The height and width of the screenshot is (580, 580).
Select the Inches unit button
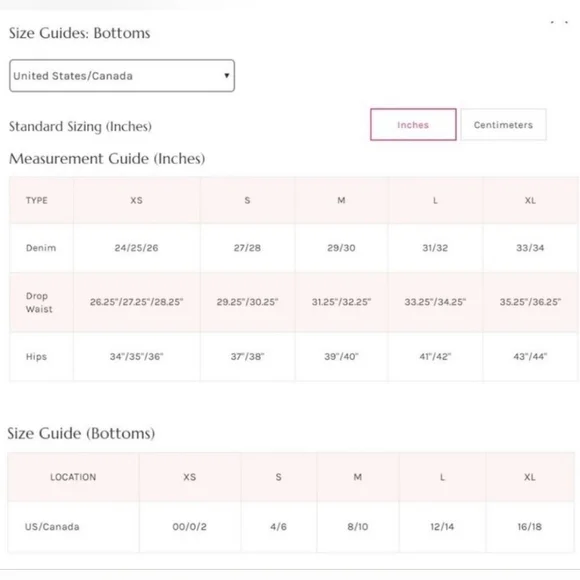[413, 125]
